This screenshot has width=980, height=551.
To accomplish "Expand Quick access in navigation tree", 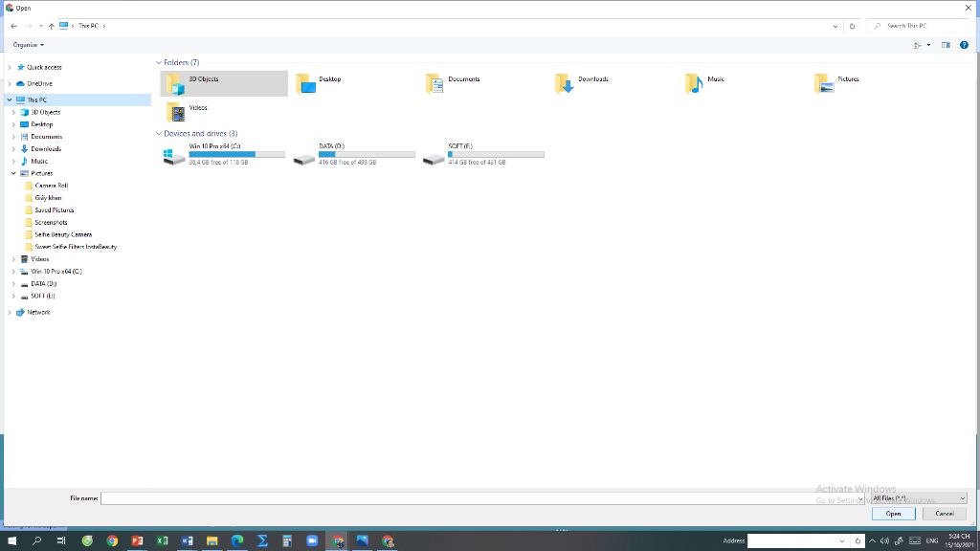I will (x=10, y=68).
